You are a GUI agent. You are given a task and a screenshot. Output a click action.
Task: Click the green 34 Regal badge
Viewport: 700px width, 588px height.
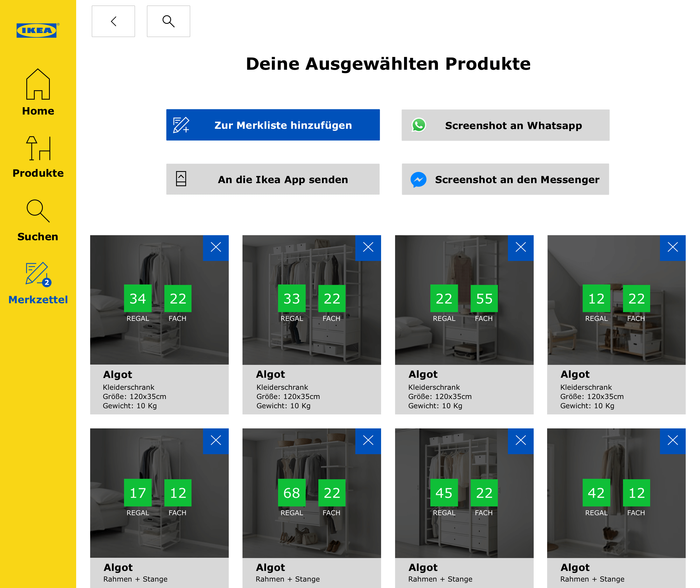pos(138,298)
